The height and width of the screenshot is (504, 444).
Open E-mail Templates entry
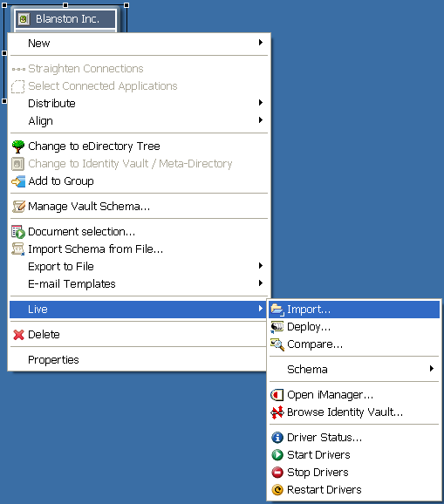coord(139,284)
